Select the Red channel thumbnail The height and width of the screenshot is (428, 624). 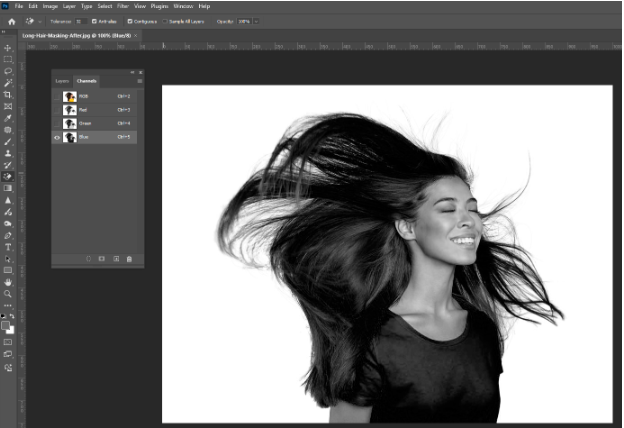pos(70,110)
